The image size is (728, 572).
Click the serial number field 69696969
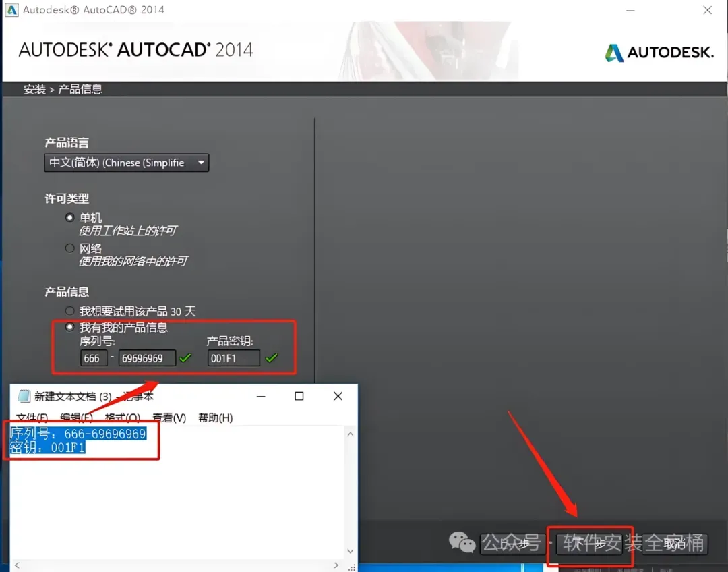point(147,358)
